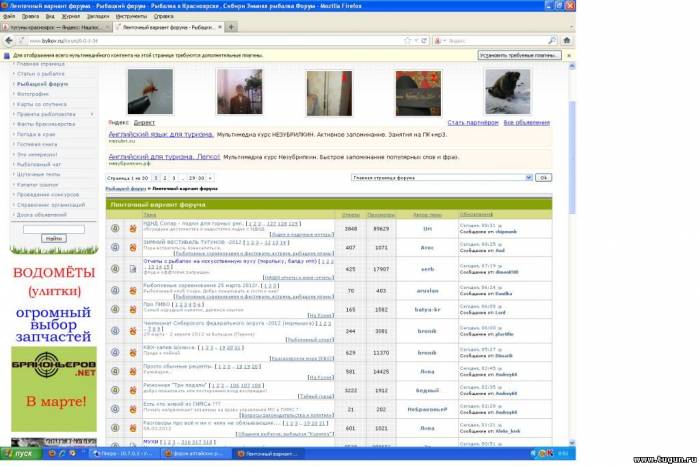Click flame icon in 244 replies row
Viewport: 700px width, 466px height.
coord(133,331)
